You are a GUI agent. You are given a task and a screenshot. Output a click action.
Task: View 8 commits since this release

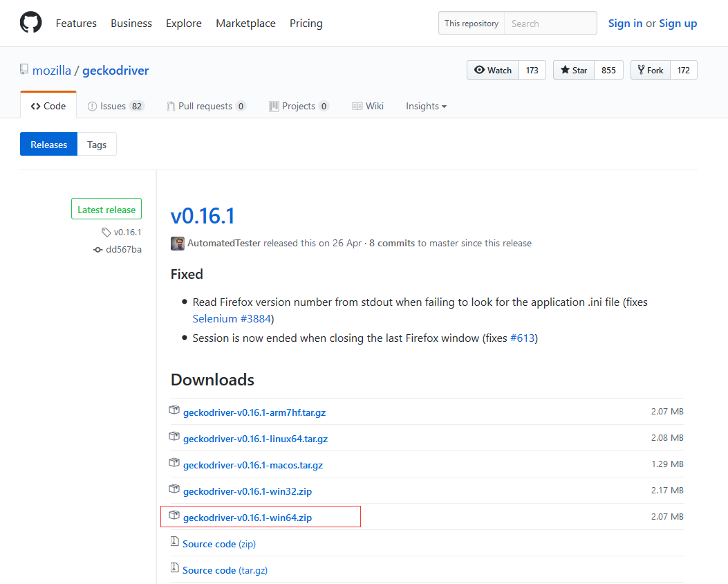(392, 243)
